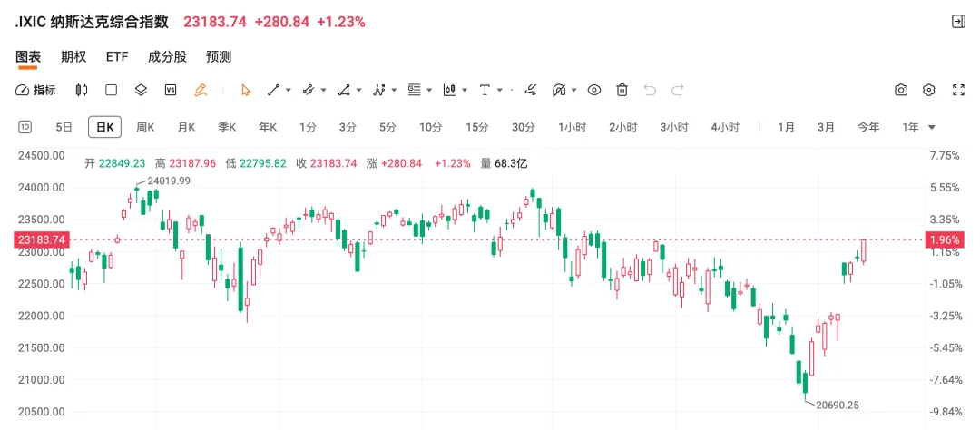This screenshot has width=980, height=430.
Task: Toggle drawings visibility eye icon
Action: tap(594, 90)
